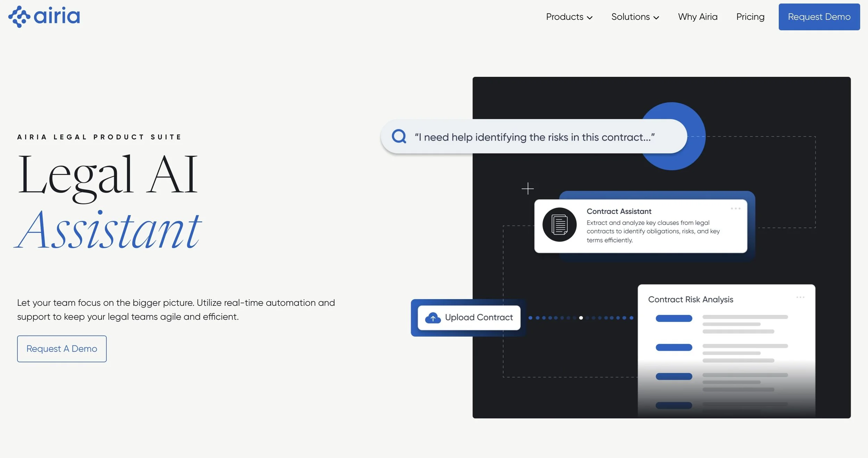Expand the Solutions dropdown menu
868x458 pixels.
pos(635,17)
